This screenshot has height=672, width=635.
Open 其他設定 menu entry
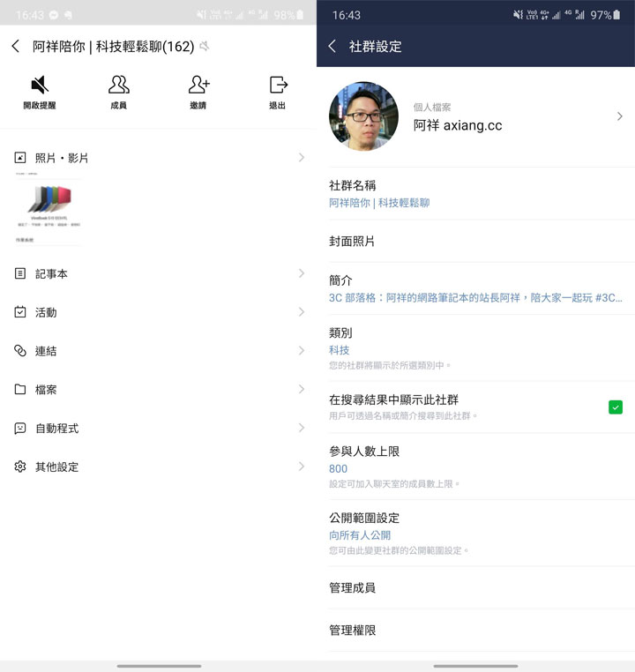click(x=159, y=467)
